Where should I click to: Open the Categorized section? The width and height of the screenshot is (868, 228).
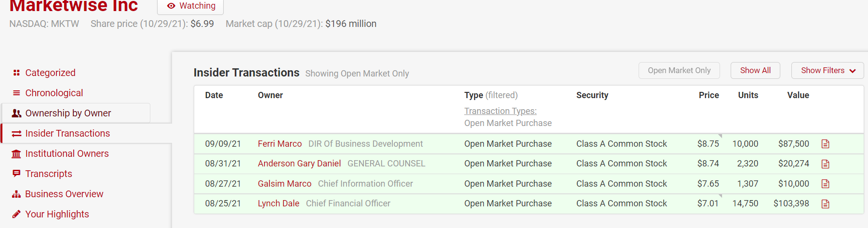click(x=51, y=73)
